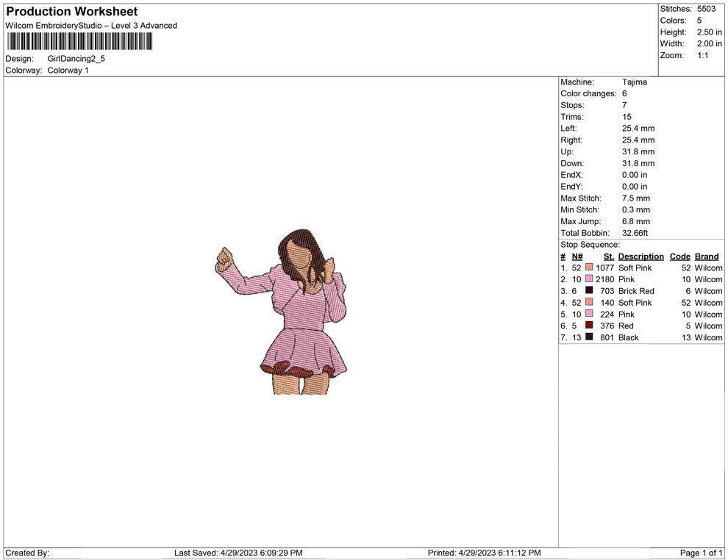Click the Soft Pink swatch in stop 1

(589, 268)
